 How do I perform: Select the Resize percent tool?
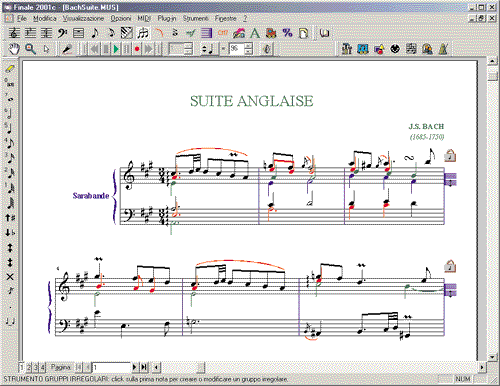[x=287, y=33]
